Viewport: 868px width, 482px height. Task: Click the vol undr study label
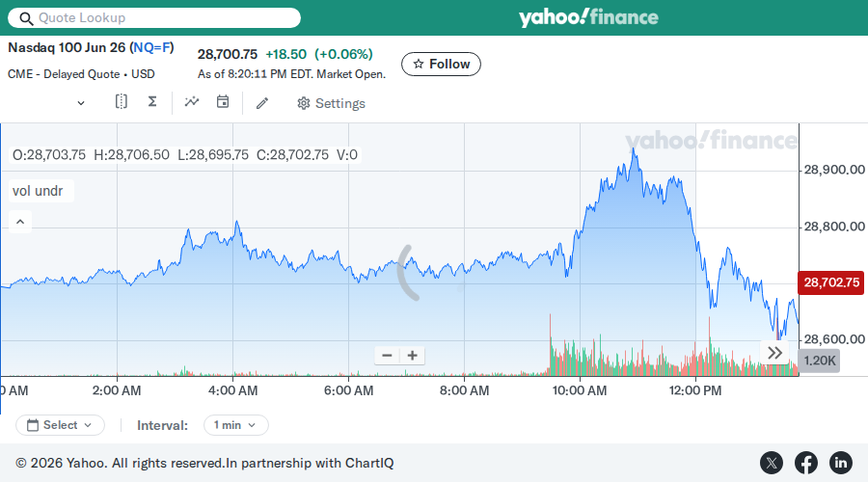pos(38,191)
